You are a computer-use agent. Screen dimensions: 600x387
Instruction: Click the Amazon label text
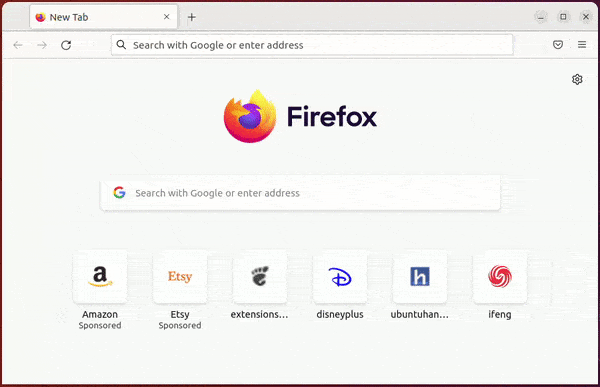coord(100,314)
